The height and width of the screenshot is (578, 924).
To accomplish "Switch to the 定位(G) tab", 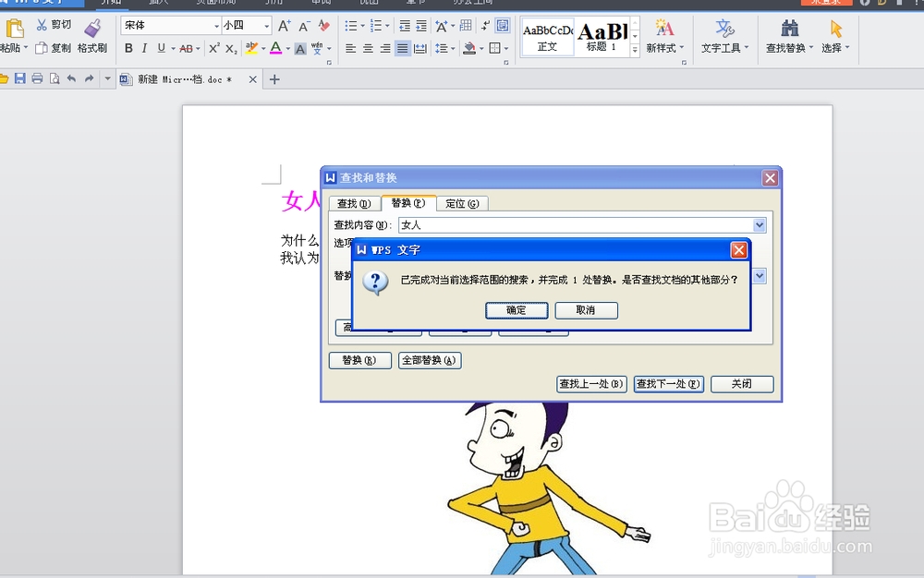I will [x=463, y=204].
